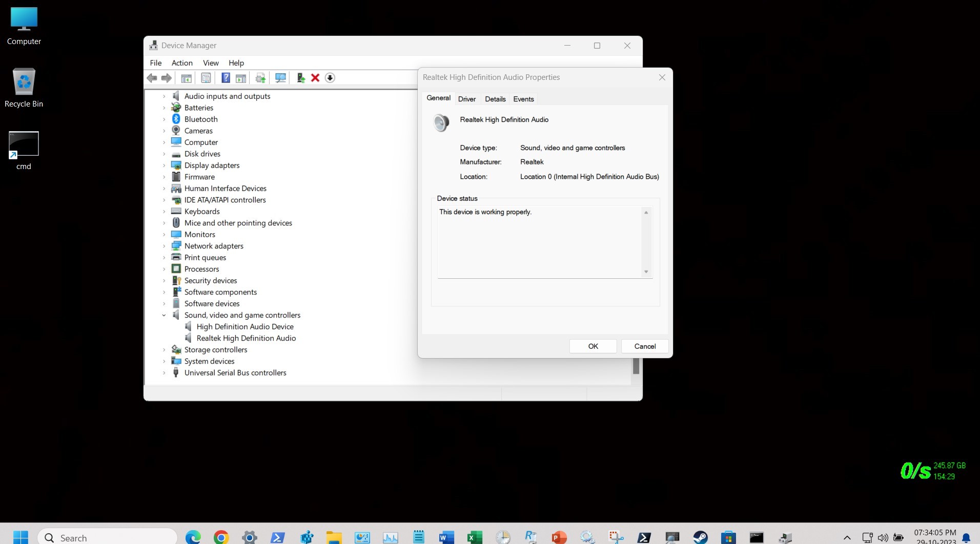Click the Update device driver green-arrow icon
The width and height of the screenshot is (980, 544).
point(301,78)
